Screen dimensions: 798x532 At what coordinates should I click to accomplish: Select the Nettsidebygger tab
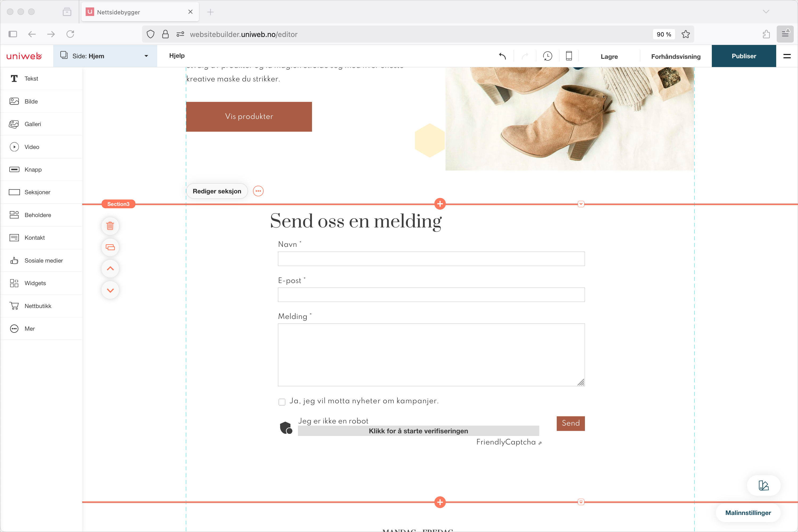click(140, 12)
